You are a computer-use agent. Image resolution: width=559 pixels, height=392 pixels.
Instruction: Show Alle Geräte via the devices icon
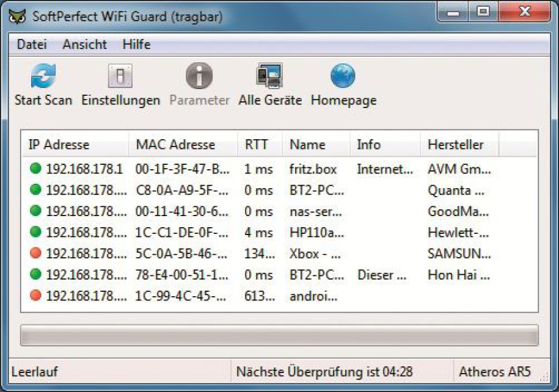[269, 76]
